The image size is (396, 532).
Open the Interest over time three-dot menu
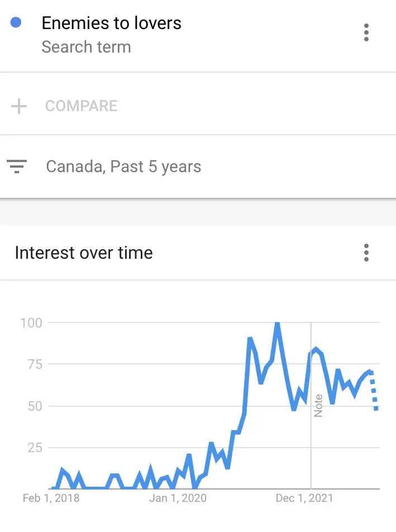366,253
